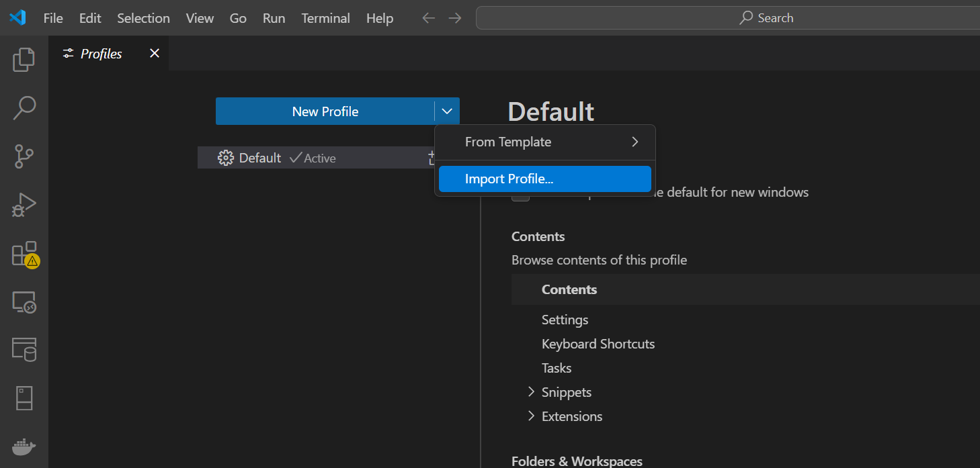Open the Terminal menu
Screen dimensions: 980x468
coord(325,18)
